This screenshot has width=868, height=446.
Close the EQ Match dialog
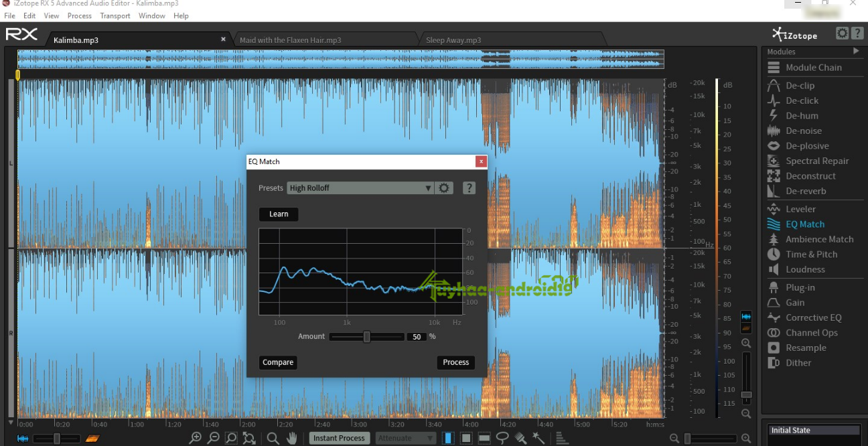coord(481,161)
